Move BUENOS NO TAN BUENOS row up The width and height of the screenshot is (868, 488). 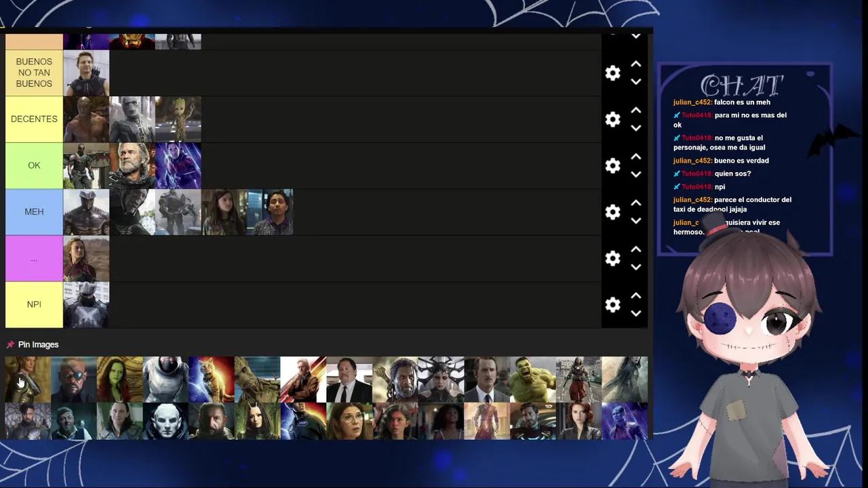pyautogui.click(x=636, y=64)
